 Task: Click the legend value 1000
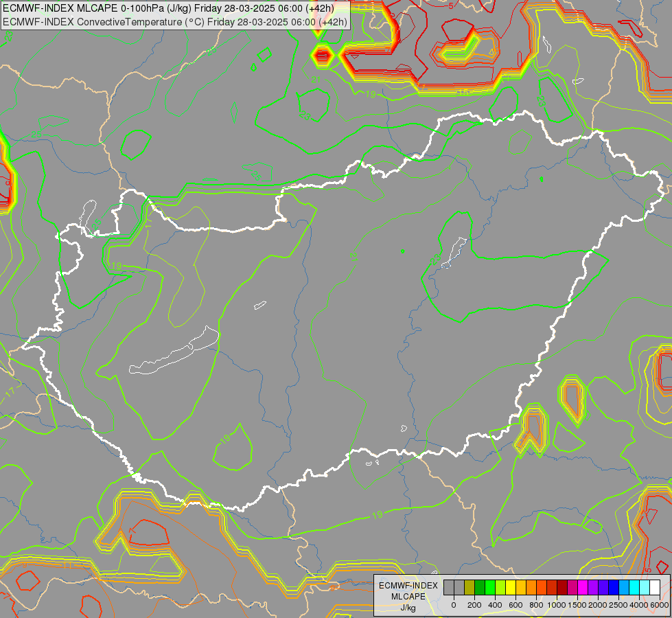(x=557, y=605)
